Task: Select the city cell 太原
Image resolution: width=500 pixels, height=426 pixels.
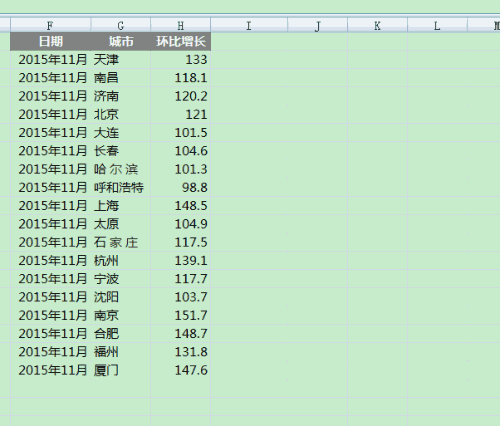Action: (x=120, y=224)
